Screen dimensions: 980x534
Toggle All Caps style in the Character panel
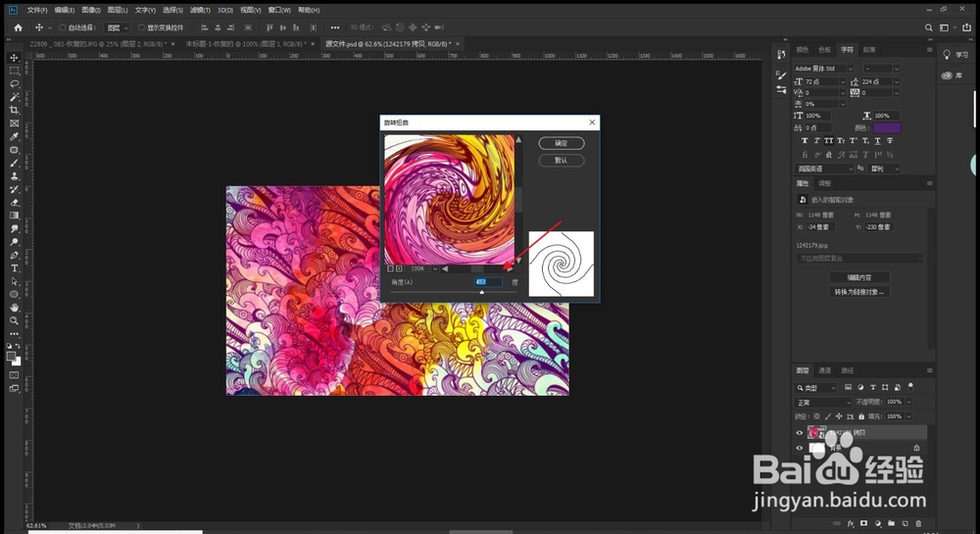pos(828,141)
